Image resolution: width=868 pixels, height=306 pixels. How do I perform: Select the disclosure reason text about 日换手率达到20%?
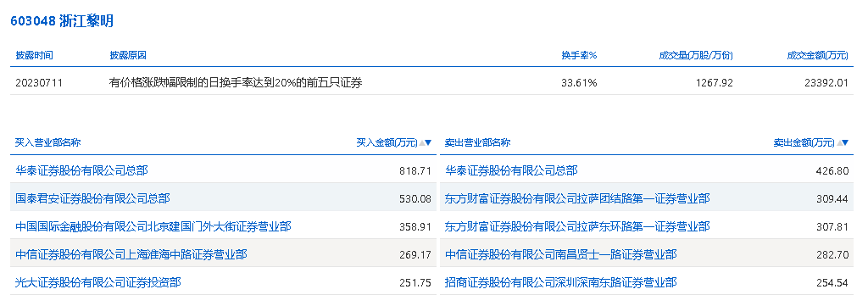tap(236, 83)
